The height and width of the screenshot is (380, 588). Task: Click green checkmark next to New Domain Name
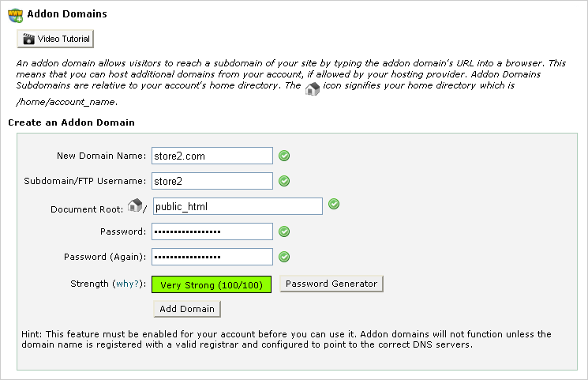284,156
